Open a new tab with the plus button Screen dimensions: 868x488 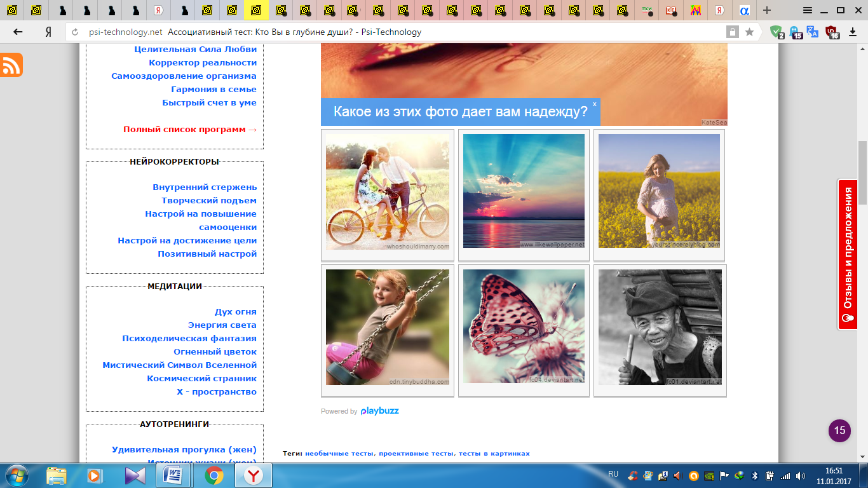coord(767,10)
